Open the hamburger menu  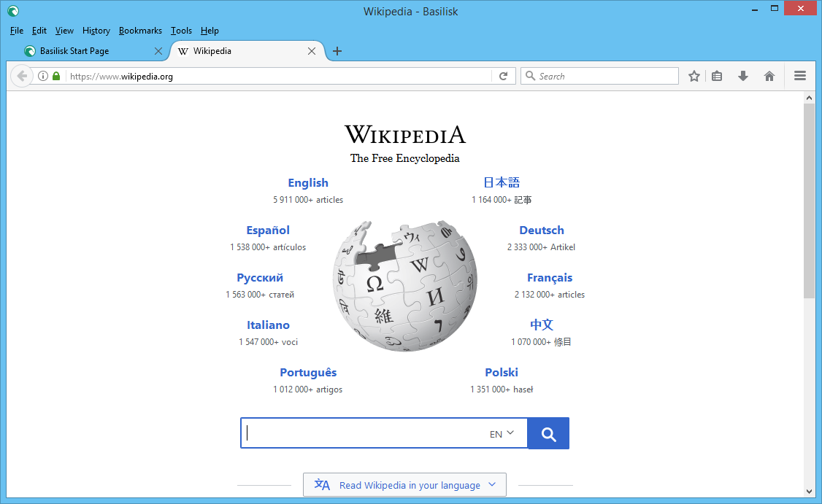click(800, 76)
